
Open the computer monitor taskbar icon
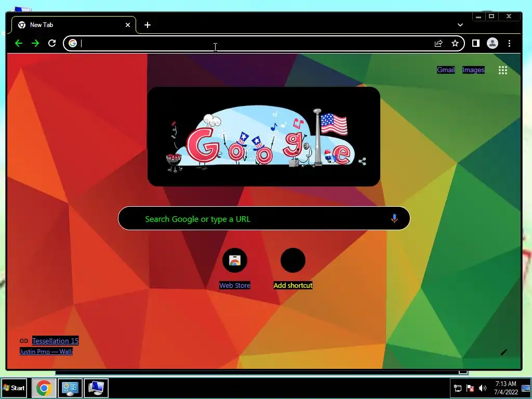pyautogui.click(x=96, y=388)
